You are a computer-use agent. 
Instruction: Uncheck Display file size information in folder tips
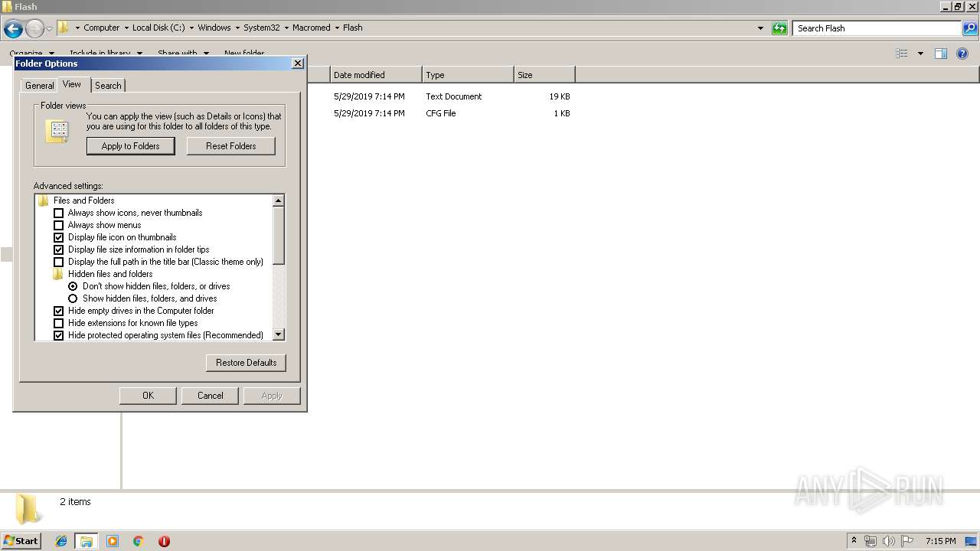[x=58, y=249]
